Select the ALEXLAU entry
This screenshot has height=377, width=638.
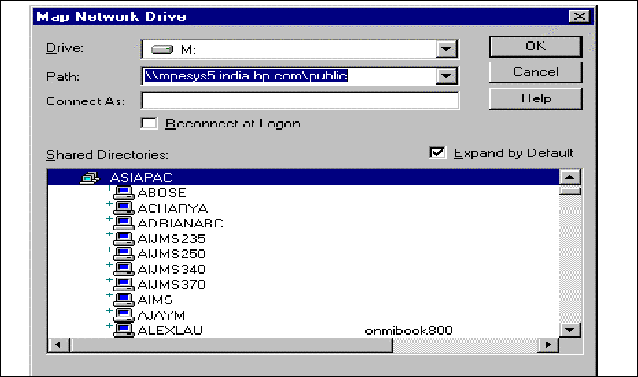170,331
